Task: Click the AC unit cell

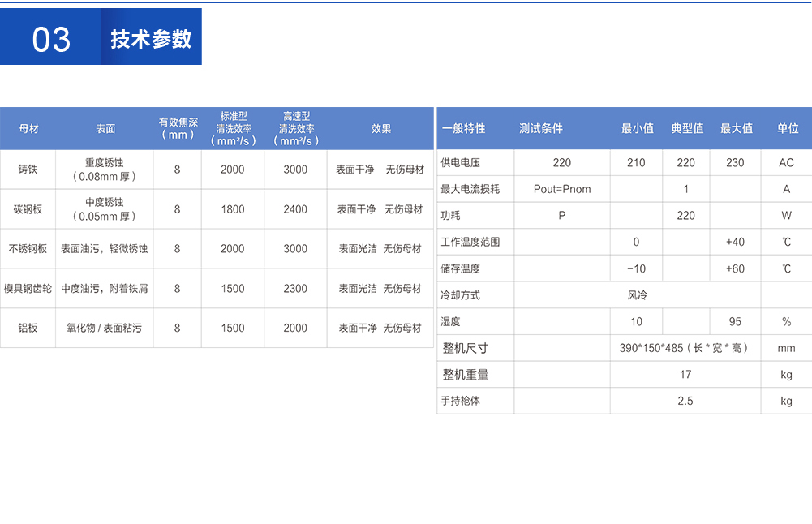Action: (786, 162)
